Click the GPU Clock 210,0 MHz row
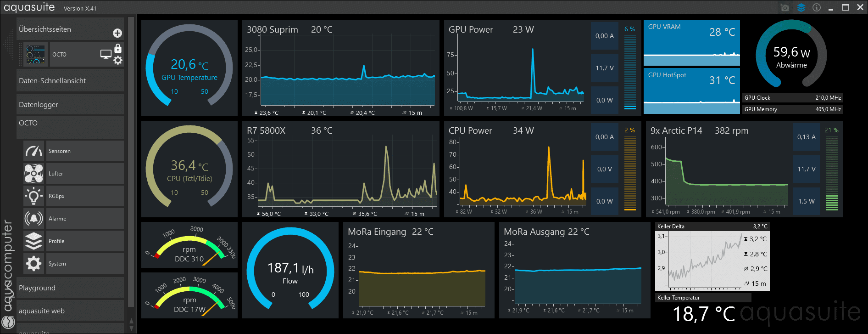 click(793, 98)
